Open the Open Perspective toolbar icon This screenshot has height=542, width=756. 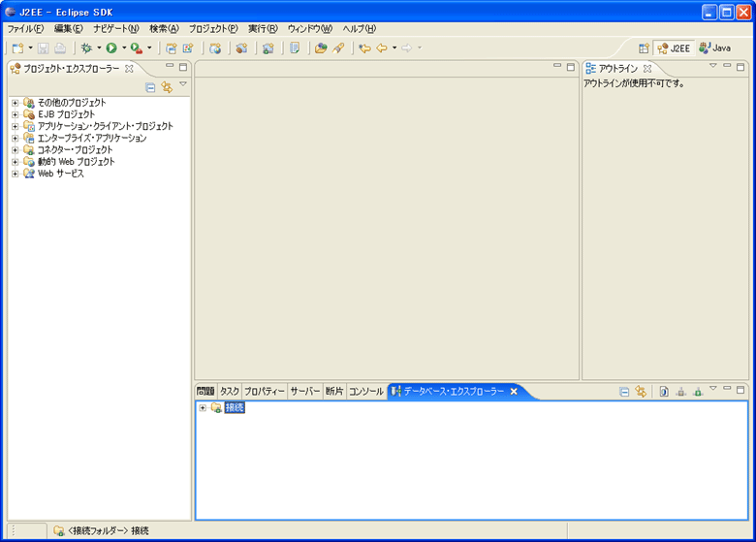click(x=644, y=48)
